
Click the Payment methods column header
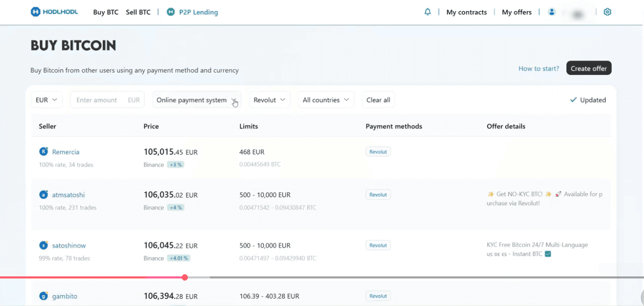(x=394, y=126)
